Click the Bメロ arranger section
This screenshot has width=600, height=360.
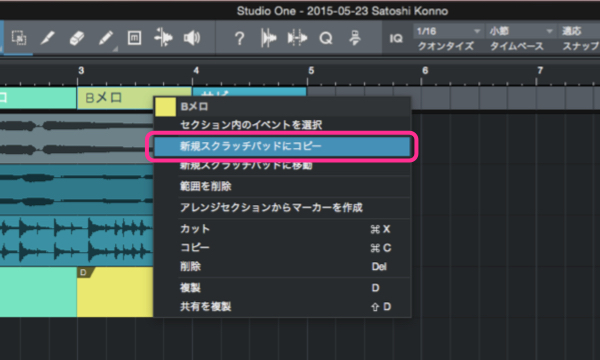(115, 98)
